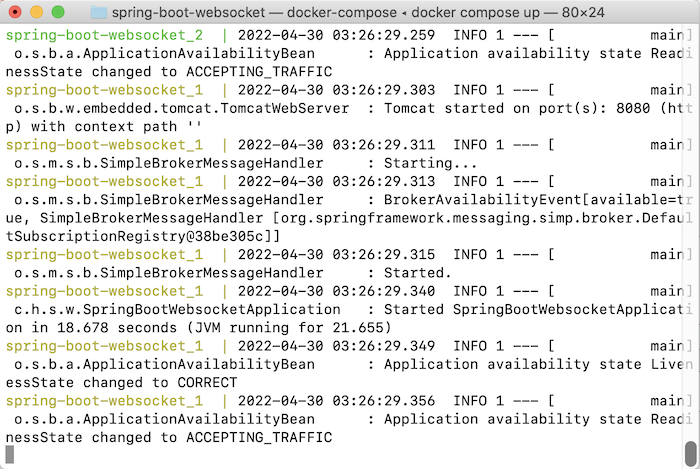Screen dimensions: 700x469
Task: Click the text 'o.s.b.w.embedded.tomcat.TomcatWebServer'
Action: click(182, 108)
